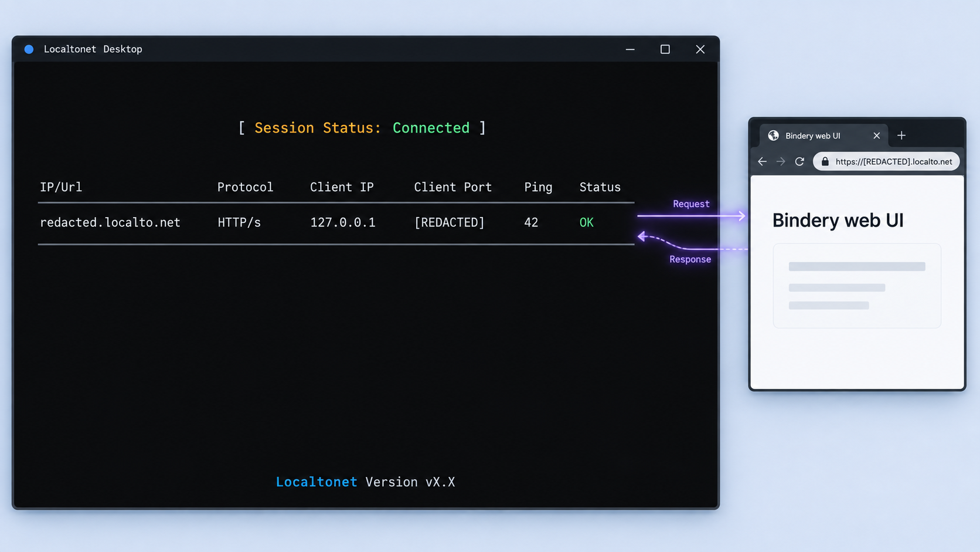Click the Localtonet Desktop window title
This screenshot has width=980, height=552.
[x=93, y=49]
